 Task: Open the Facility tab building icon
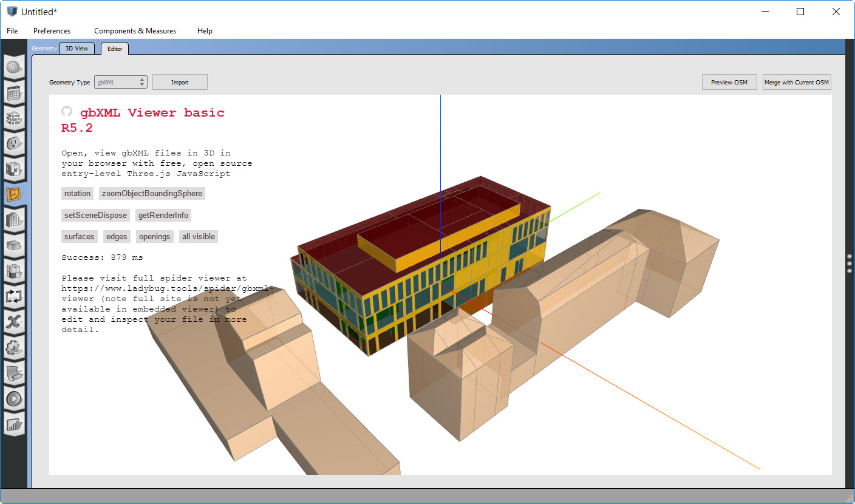pos(14,220)
